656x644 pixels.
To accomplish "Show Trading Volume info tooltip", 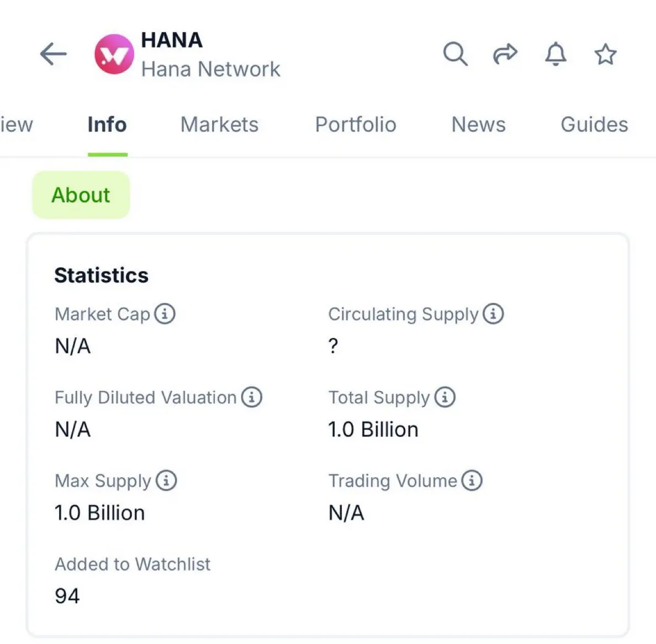I will pyautogui.click(x=472, y=481).
